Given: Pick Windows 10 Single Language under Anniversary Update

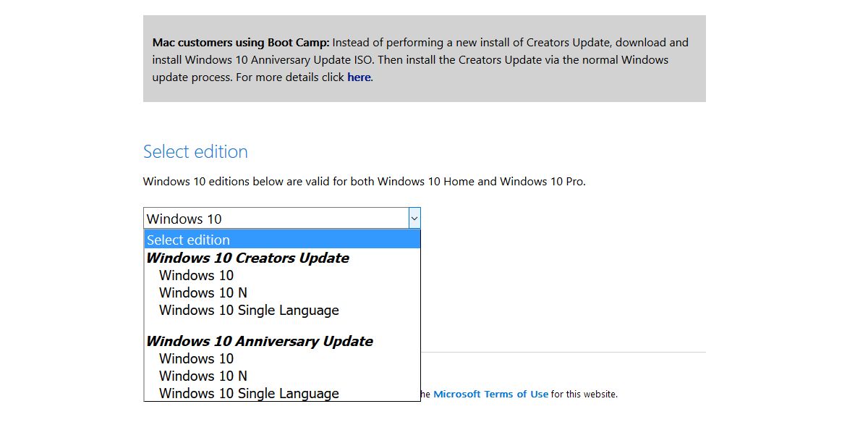Looking at the screenshot, I should (249, 393).
